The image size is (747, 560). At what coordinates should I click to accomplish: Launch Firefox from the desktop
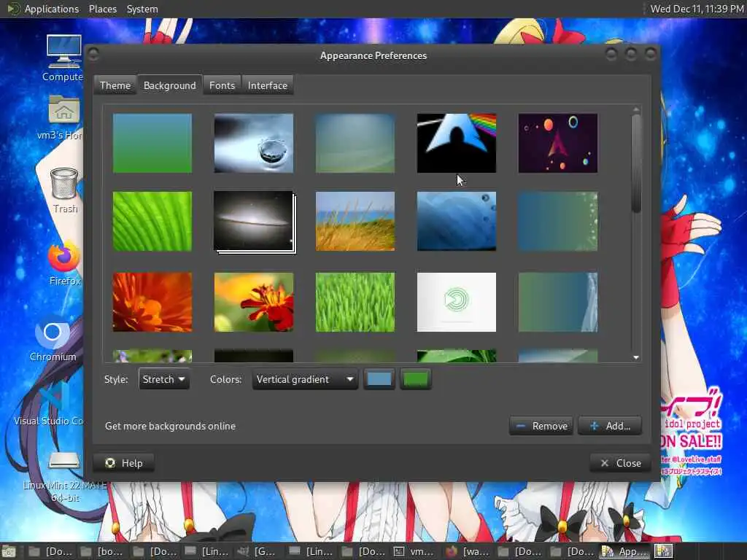(64, 262)
